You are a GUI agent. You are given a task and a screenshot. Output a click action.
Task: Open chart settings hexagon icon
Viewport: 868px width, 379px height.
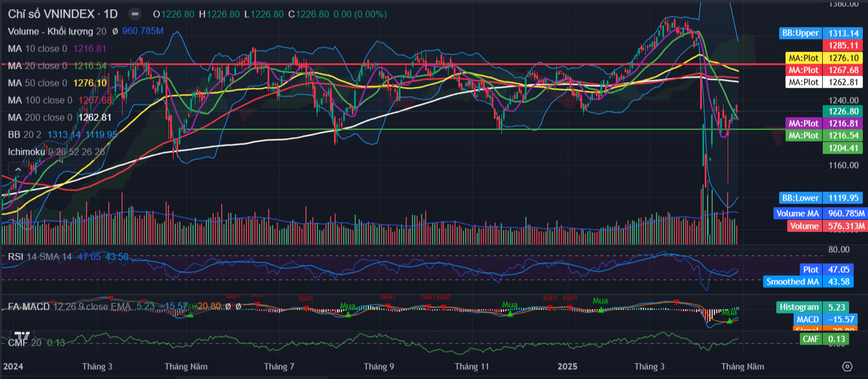point(847,366)
